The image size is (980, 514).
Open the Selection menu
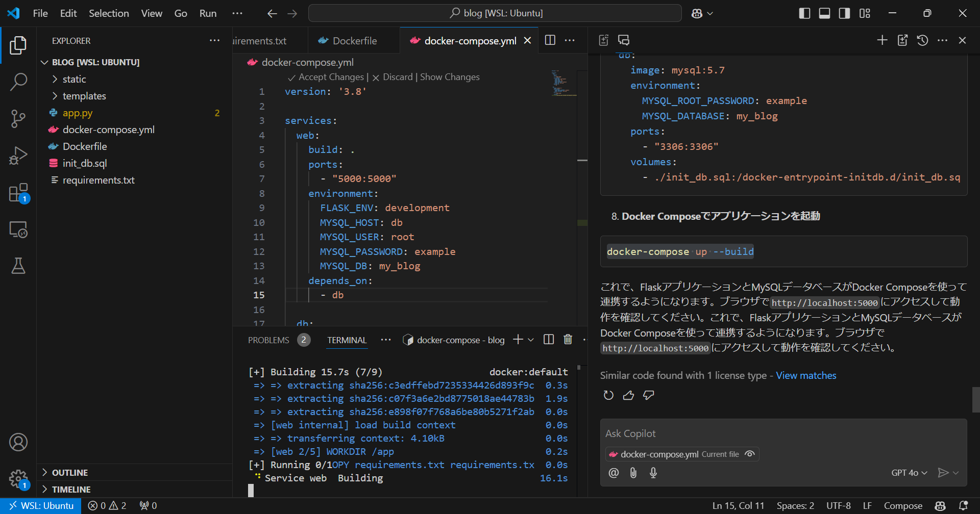(x=109, y=13)
